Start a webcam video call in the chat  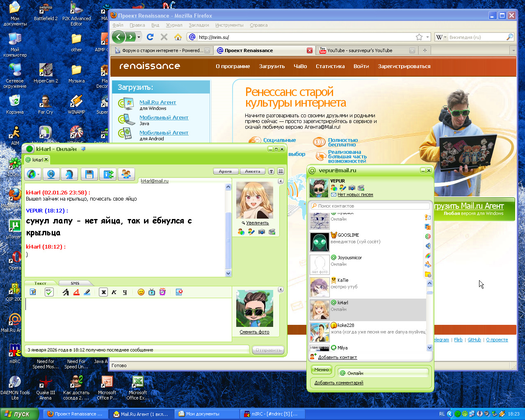[51, 174]
